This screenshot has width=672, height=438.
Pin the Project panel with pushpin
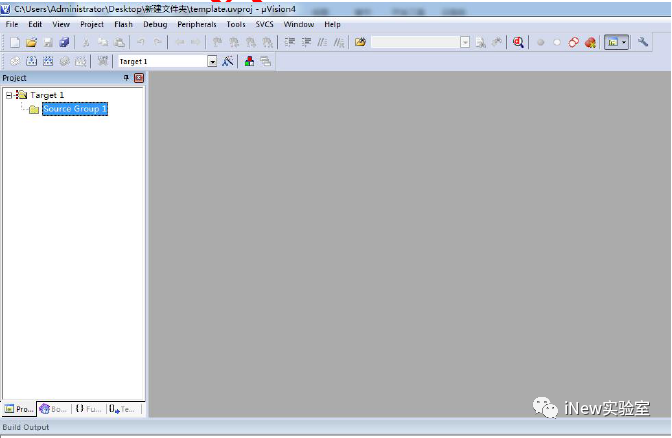point(126,78)
